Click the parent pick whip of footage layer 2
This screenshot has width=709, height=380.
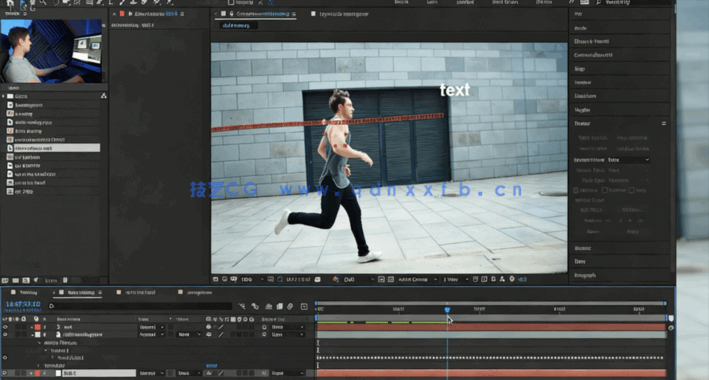[265, 335]
